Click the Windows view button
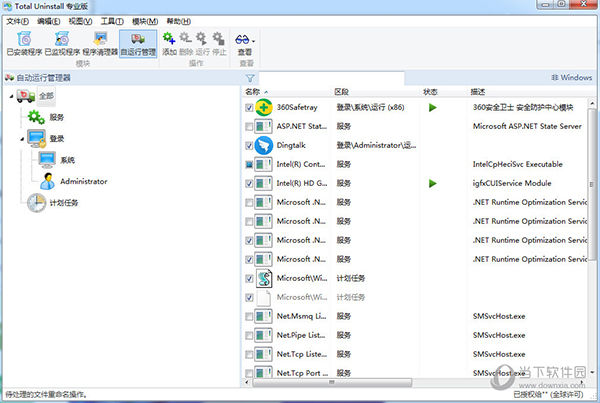 (x=572, y=78)
